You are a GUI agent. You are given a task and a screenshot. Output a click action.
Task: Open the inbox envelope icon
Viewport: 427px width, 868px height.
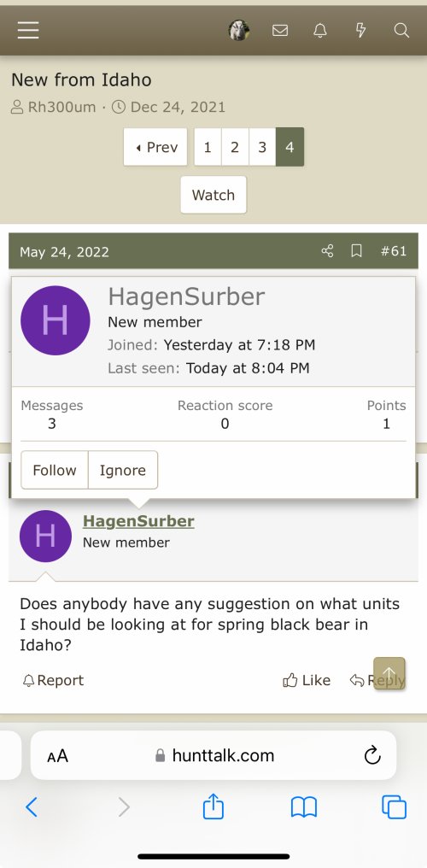[280, 30]
